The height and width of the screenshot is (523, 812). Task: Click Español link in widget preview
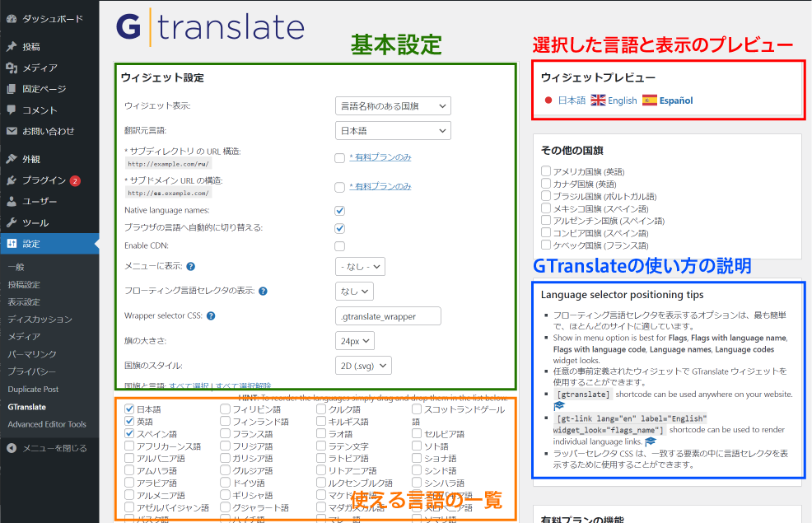676,100
